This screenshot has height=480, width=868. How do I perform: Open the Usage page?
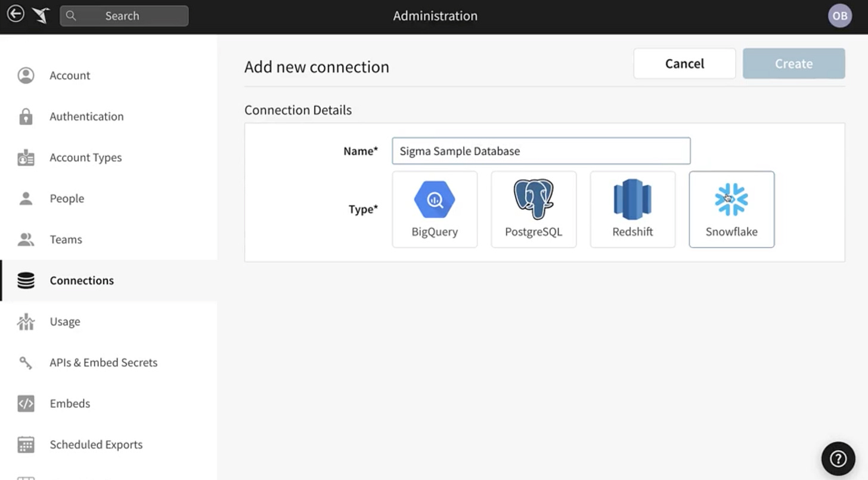[x=108, y=321]
